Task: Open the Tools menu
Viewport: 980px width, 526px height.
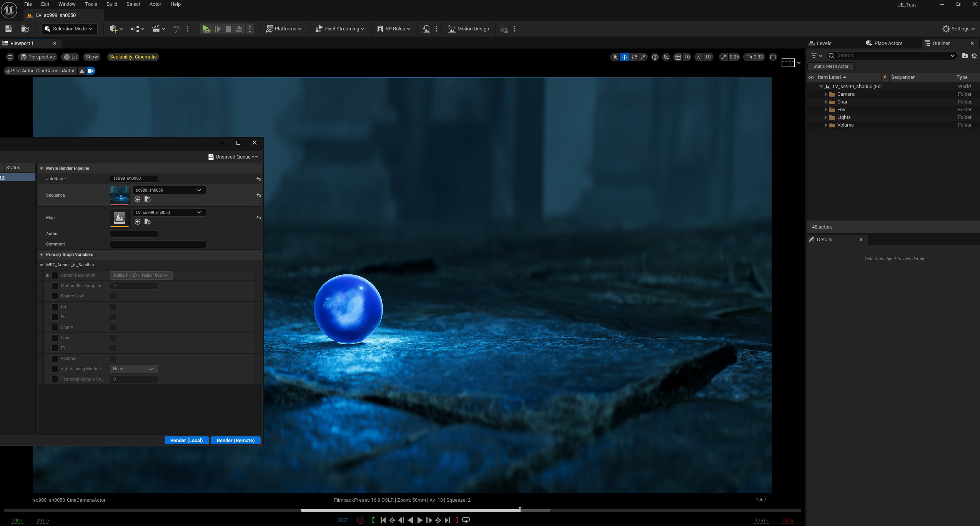Action: (91, 4)
